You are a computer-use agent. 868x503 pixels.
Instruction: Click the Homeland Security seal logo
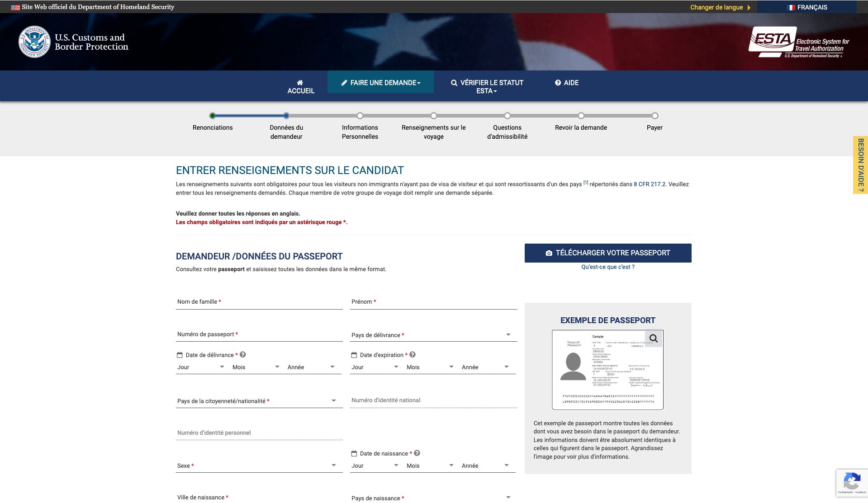click(x=34, y=42)
